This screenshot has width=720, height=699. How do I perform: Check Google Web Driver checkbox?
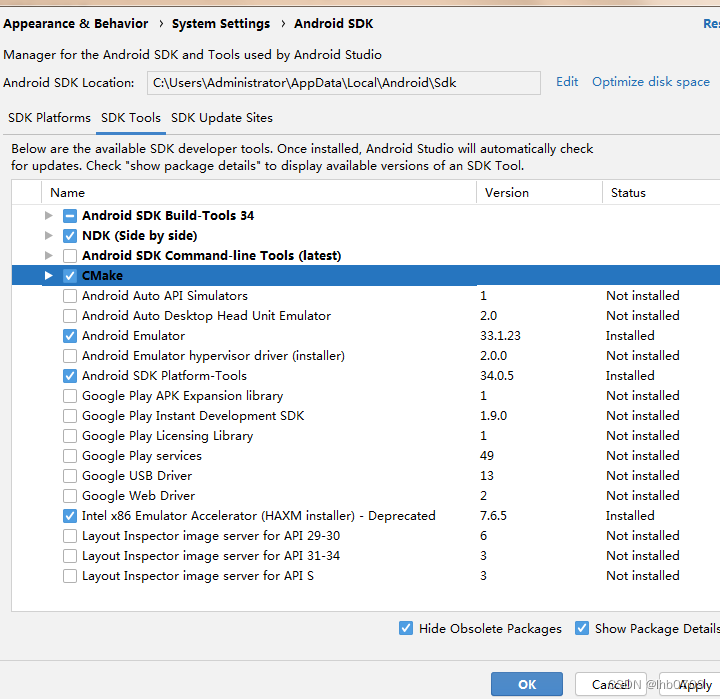pos(70,496)
